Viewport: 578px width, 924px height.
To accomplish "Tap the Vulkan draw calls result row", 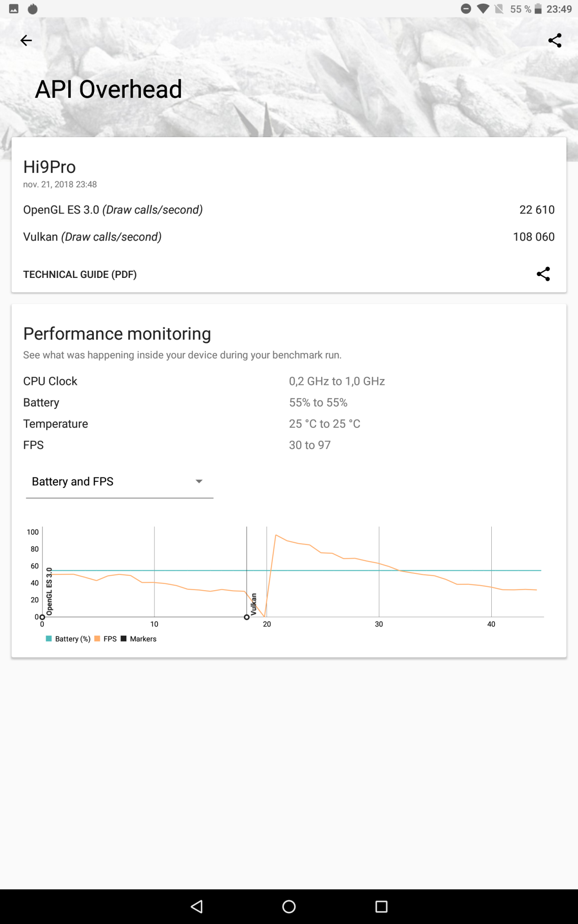I will 289,237.
